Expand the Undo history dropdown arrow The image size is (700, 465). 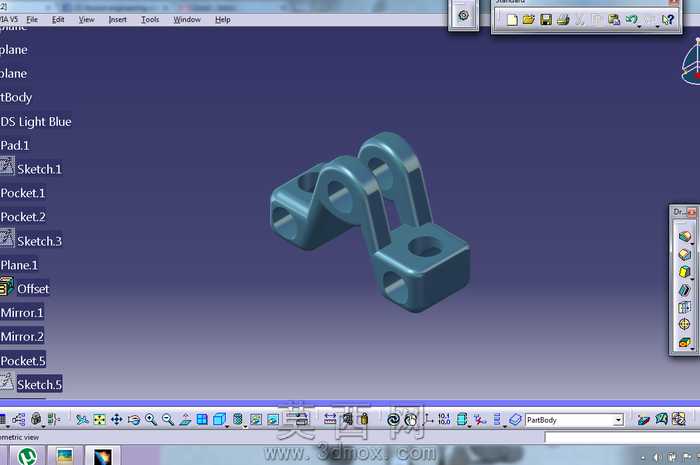[x=639, y=27]
